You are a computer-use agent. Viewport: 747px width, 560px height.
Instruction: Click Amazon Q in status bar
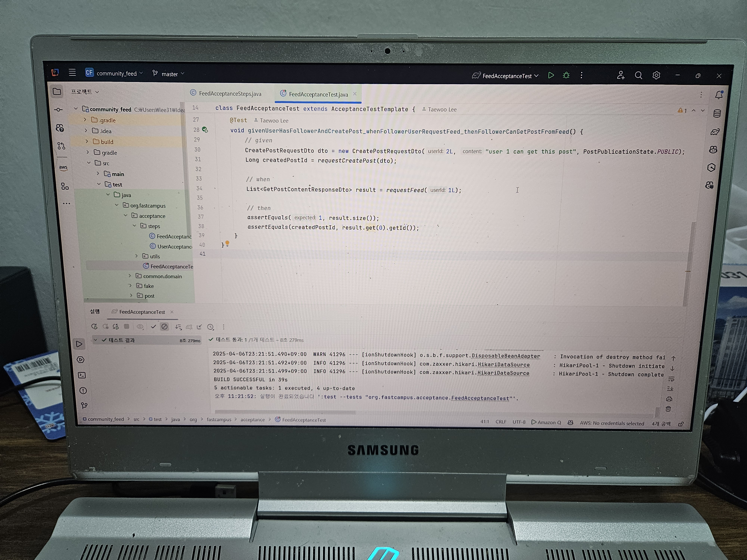click(x=546, y=422)
